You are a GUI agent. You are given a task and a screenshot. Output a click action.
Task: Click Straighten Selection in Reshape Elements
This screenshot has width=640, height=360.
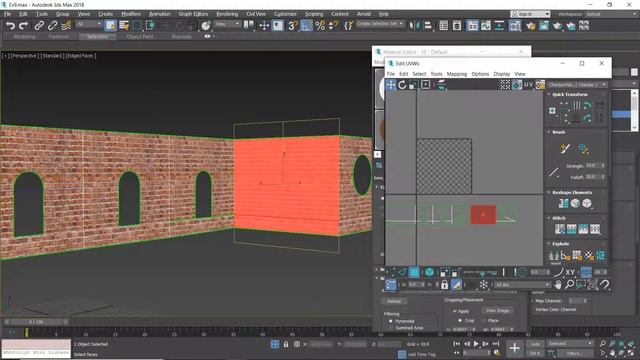pos(563,203)
